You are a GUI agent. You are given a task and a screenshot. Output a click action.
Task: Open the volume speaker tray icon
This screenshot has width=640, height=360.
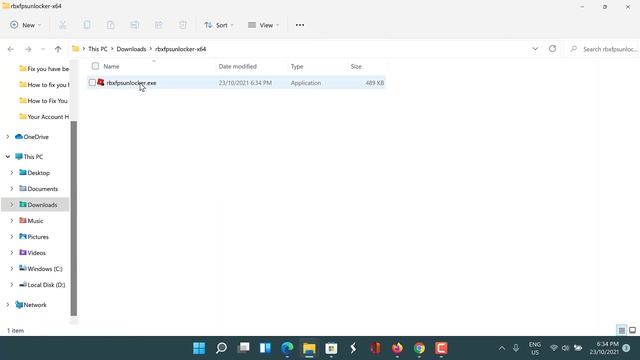[x=565, y=348]
